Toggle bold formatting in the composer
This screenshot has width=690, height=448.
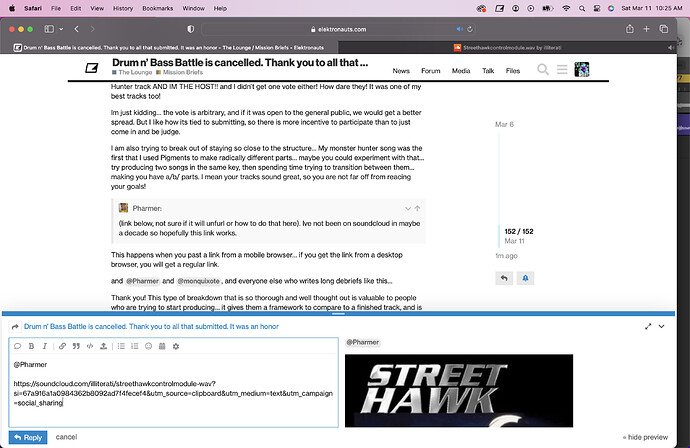tap(31, 346)
